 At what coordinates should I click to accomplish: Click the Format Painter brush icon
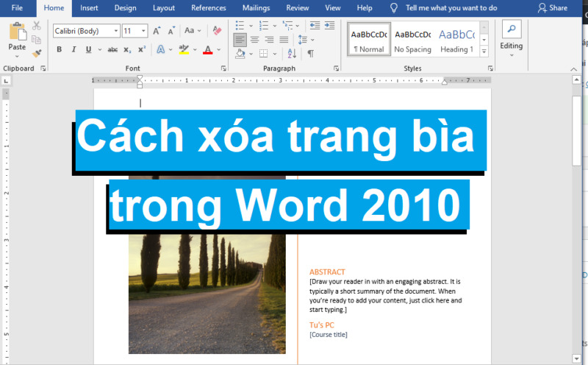coord(37,54)
